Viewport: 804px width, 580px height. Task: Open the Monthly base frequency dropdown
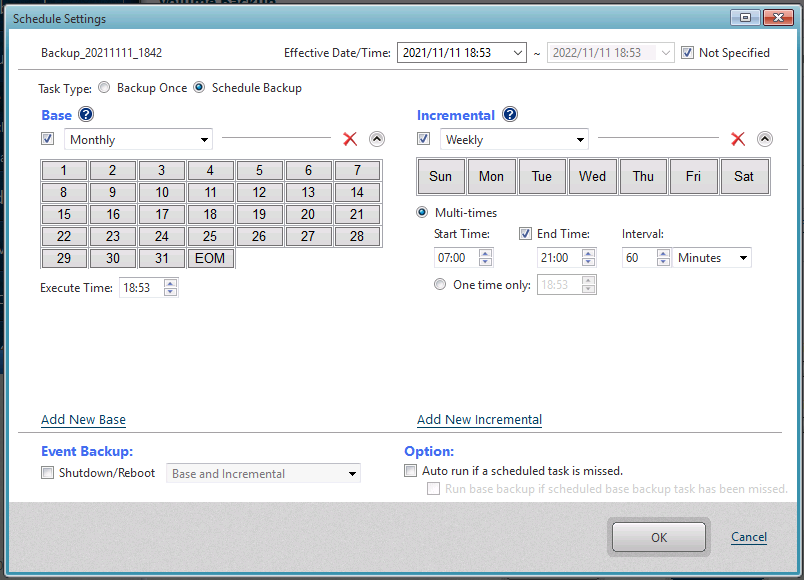tap(138, 140)
